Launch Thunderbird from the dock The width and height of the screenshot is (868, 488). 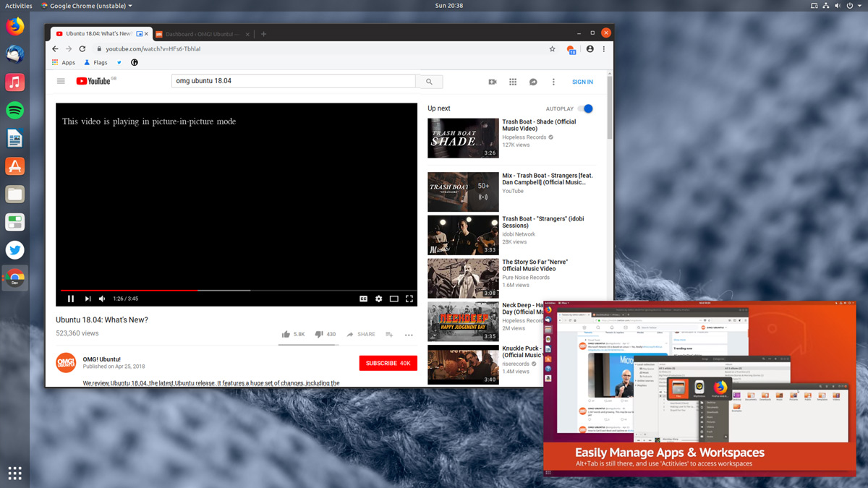[14, 54]
